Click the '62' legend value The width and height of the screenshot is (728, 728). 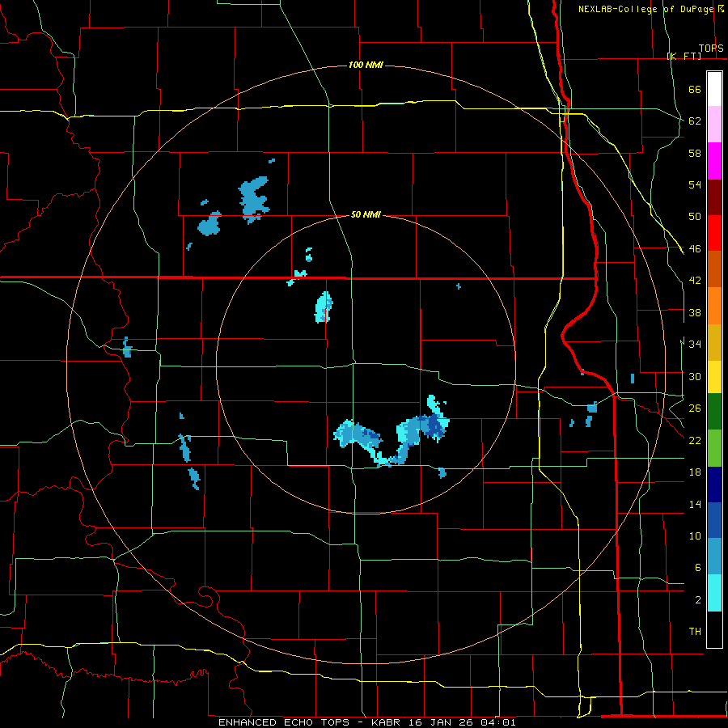[x=695, y=121]
